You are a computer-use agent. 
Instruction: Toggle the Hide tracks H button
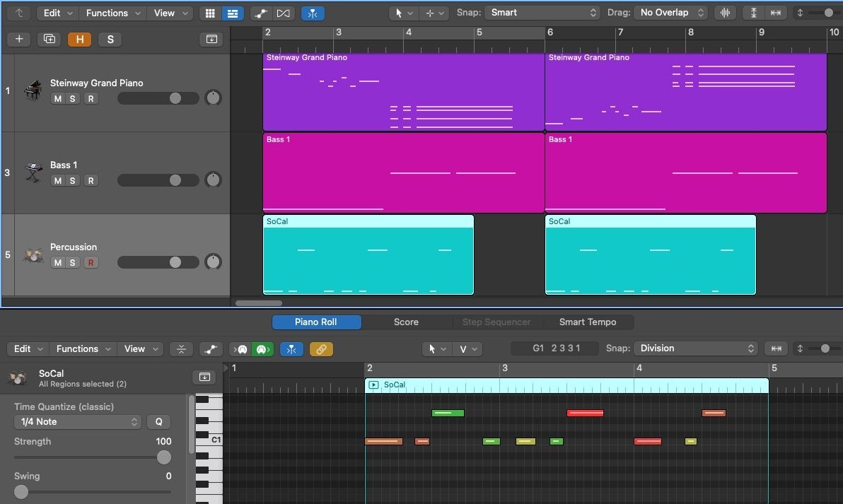click(80, 39)
